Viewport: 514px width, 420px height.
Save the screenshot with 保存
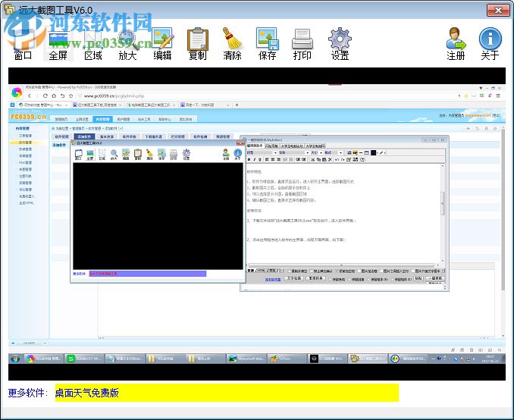tap(267, 44)
